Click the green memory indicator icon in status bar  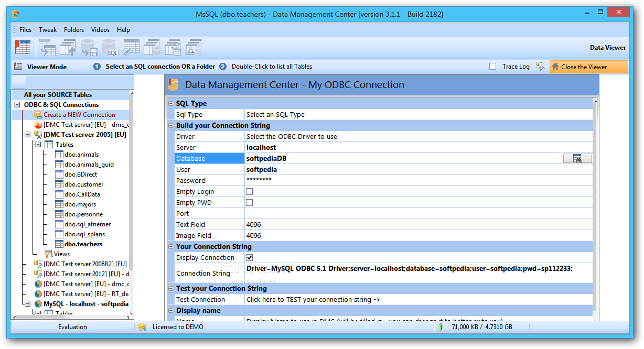[x=441, y=327]
